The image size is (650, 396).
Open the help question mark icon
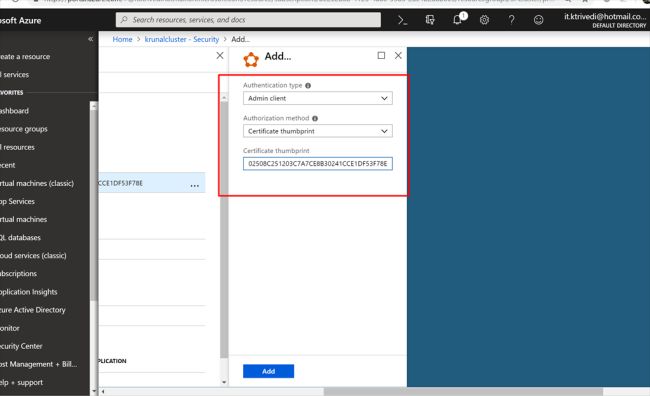pos(512,19)
